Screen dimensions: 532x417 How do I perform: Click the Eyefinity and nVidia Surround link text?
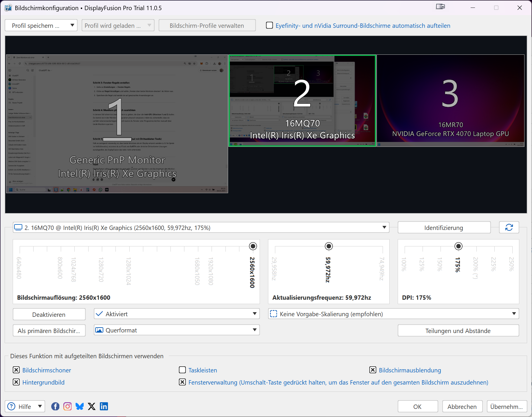pyautogui.click(x=363, y=25)
